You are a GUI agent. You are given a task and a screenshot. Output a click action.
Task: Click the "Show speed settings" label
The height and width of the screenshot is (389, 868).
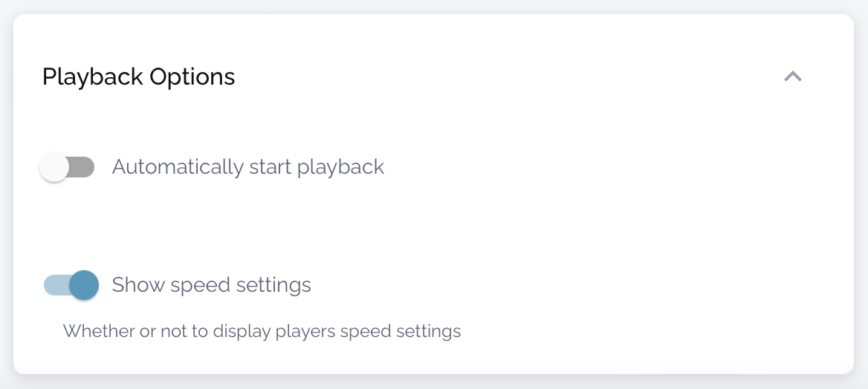[x=211, y=285]
